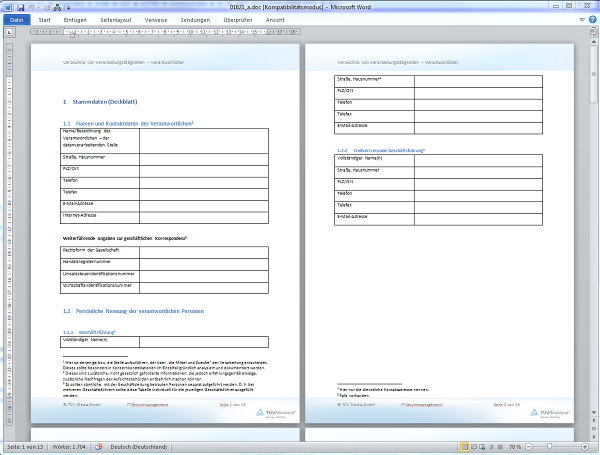Expand the ribbon with the chevron arrow
The width and height of the screenshot is (600, 455).
click(x=580, y=19)
